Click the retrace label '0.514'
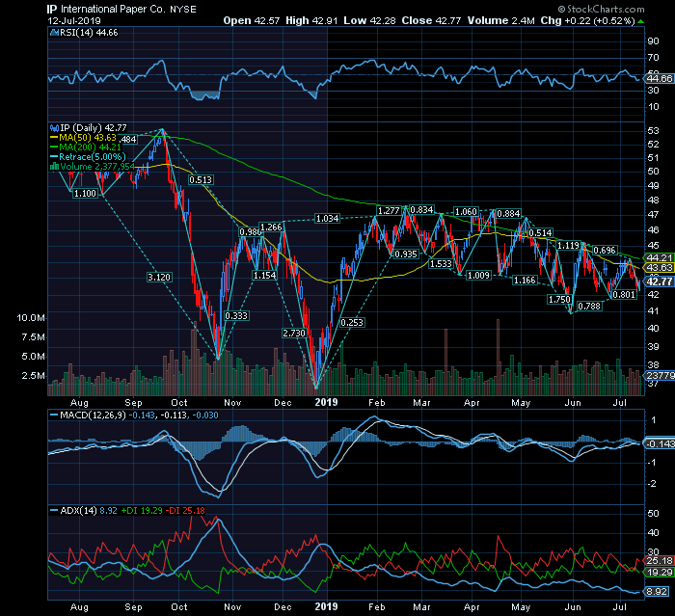Image resolution: width=675 pixels, height=616 pixels. click(540, 233)
